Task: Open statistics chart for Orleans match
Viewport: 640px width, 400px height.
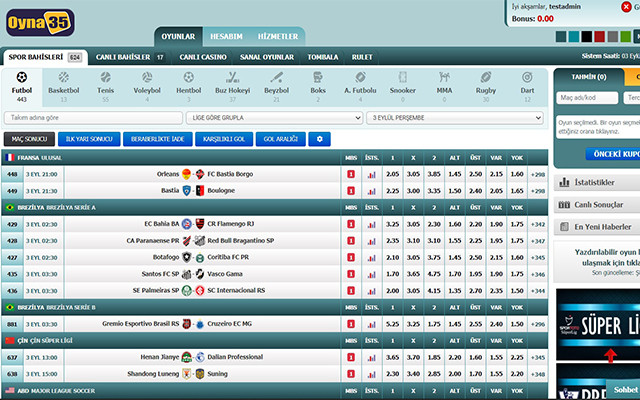Action: [371, 175]
